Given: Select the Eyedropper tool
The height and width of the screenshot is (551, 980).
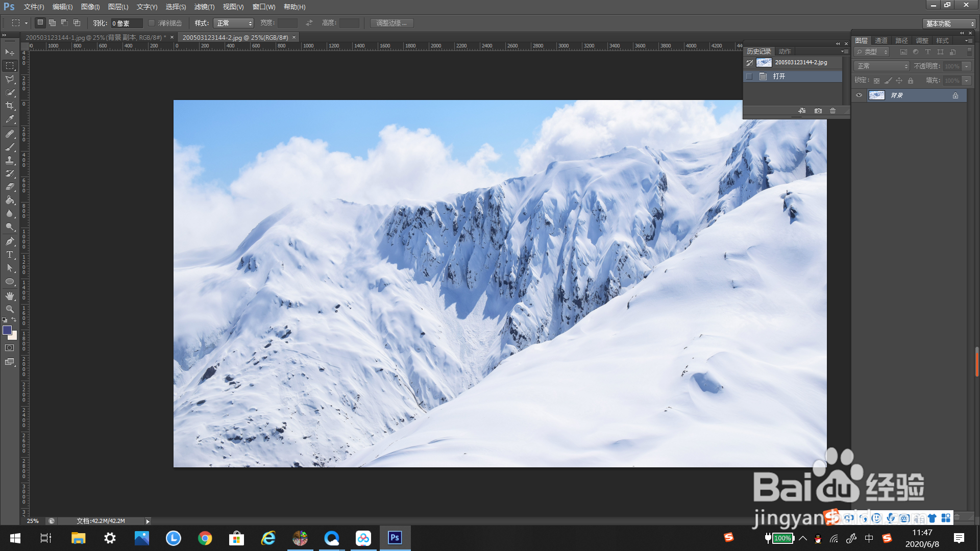Looking at the screenshot, I should pyautogui.click(x=10, y=119).
